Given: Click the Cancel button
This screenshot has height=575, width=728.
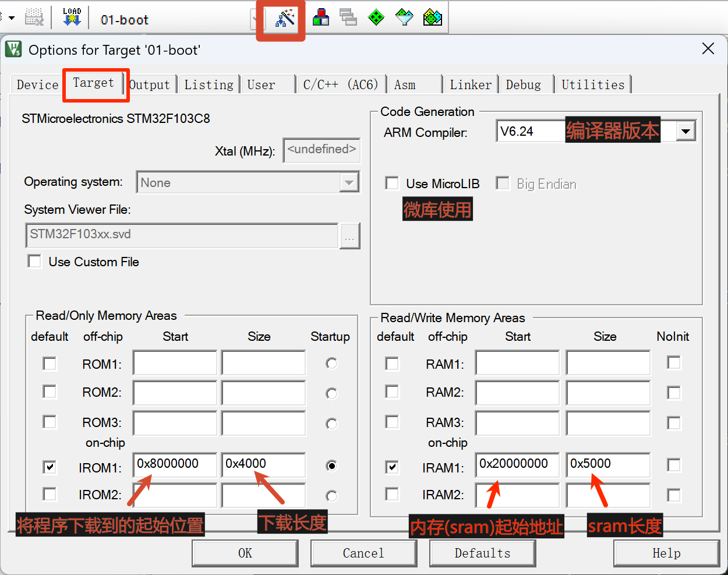Looking at the screenshot, I should click(363, 553).
